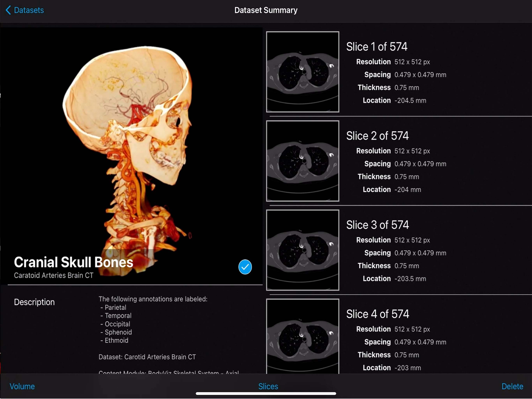Click the "Description" label
This screenshot has width=532, height=399.
click(x=34, y=302)
